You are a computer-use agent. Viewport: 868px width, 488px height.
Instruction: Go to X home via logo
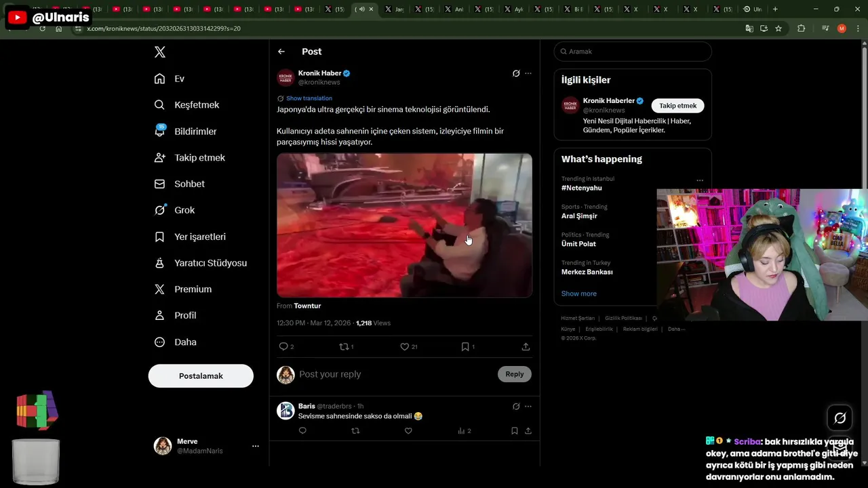(x=159, y=52)
